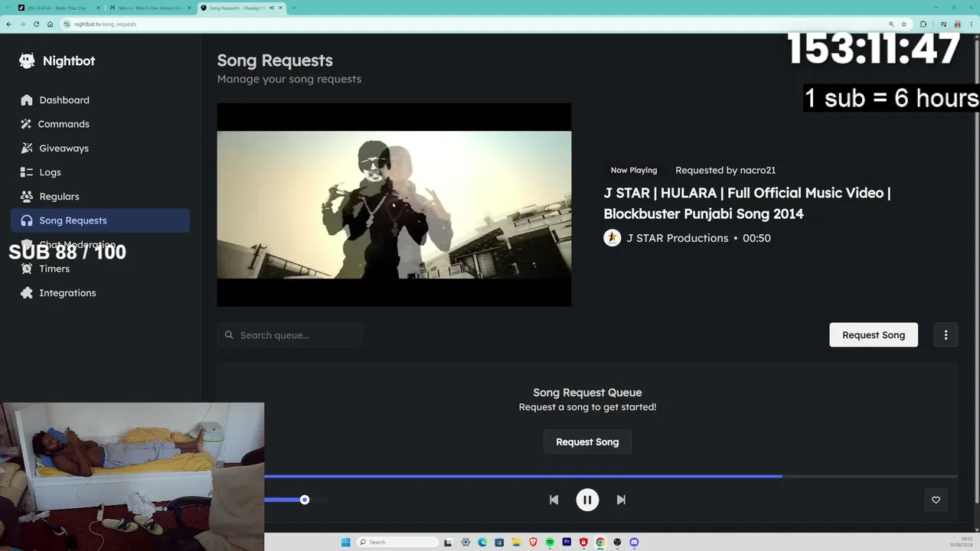Image resolution: width=980 pixels, height=551 pixels.
Task: Skip to the next song
Action: 621,500
